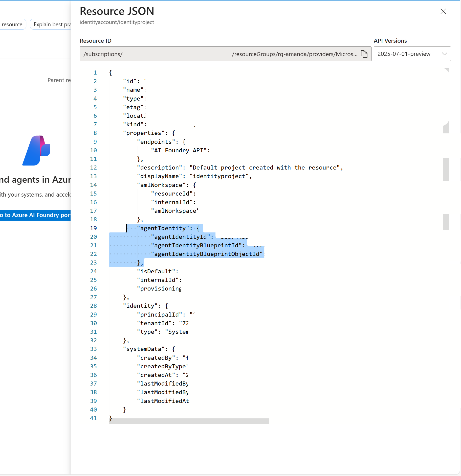Click the identityaccount/identityproject subtitle text
The height and width of the screenshot is (476, 461).
click(117, 22)
